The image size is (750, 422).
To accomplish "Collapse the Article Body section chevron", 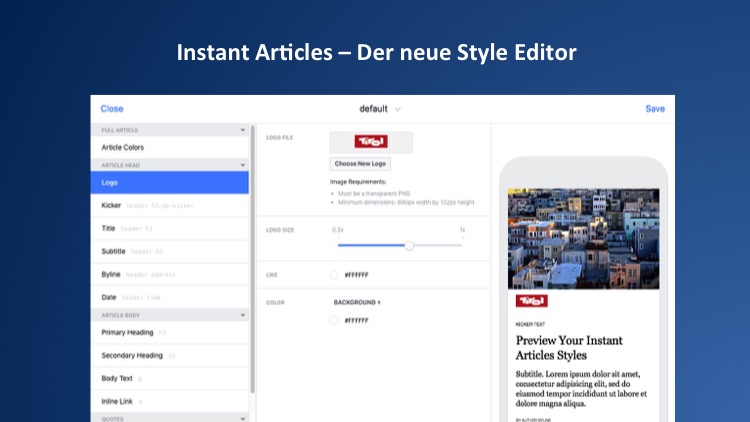I will (x=242, y=315).
